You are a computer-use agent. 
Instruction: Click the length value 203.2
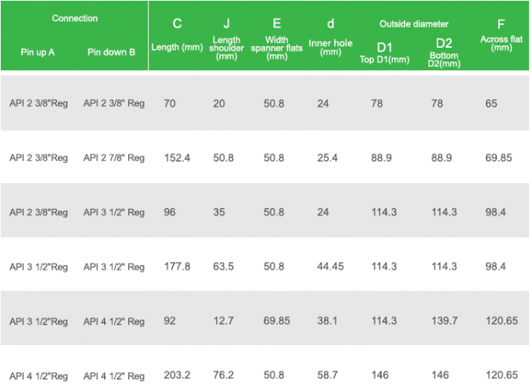[x=178, y=376]
